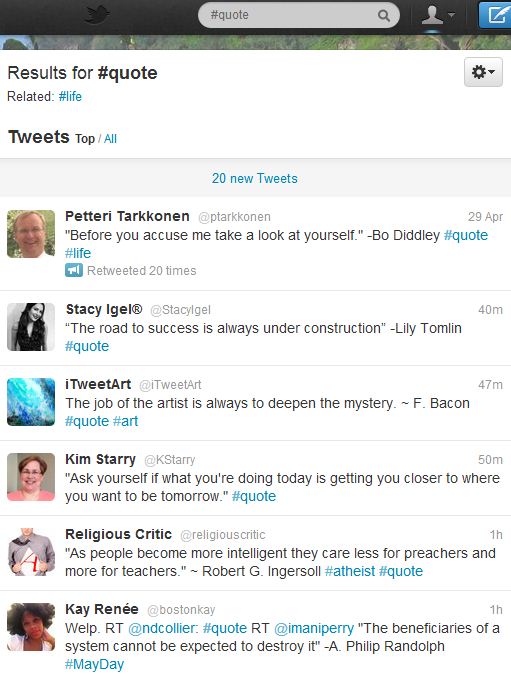Open the related #life hashtag link

pyautogui.click(x=70, y=96)
